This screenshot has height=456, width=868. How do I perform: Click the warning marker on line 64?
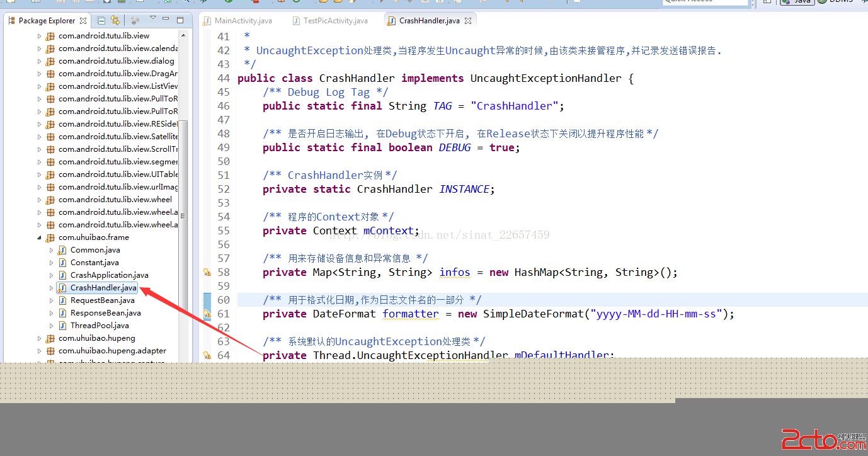coord(207,355)
